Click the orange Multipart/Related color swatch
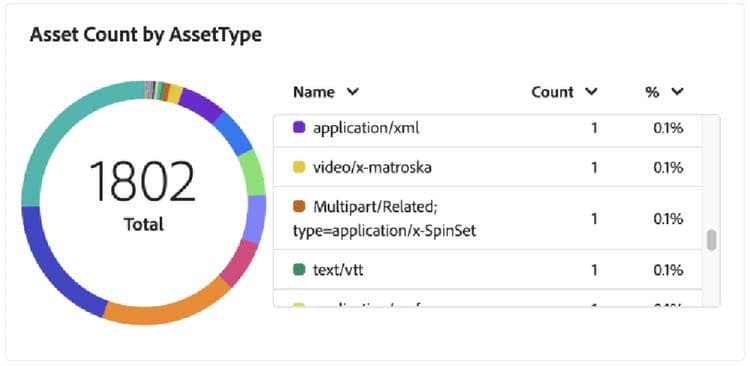The height and width of the screenshot is (366, 750). click(299, 206)
